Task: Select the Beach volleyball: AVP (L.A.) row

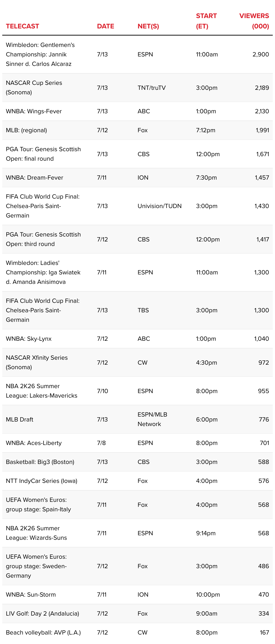Action: pyautogui.click(x=137, y=632)
